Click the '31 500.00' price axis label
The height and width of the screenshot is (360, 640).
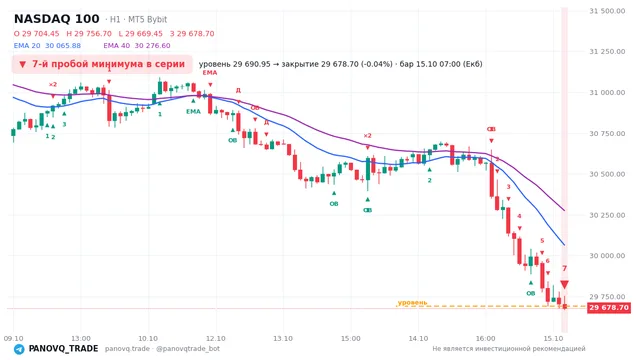(x=607, y=11)
